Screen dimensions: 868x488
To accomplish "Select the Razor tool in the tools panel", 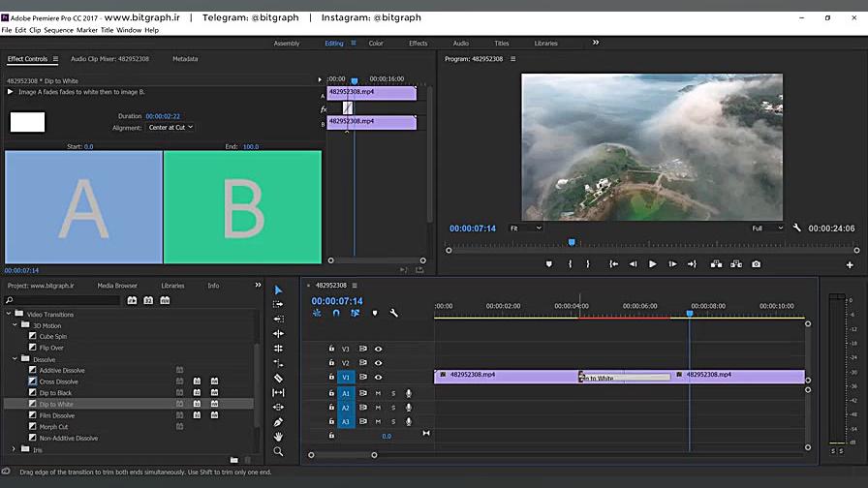I will coord(278,378).
